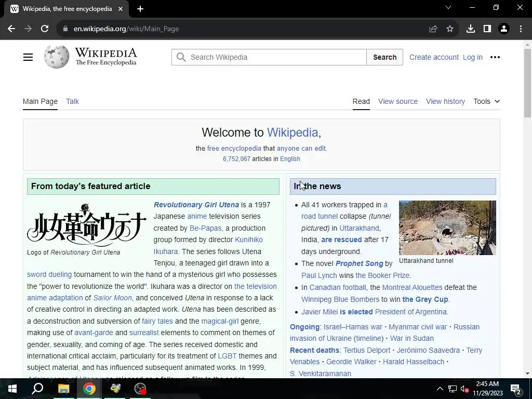Click the scrollbar down arrow

pyautogui.click(x=527, y=374)
